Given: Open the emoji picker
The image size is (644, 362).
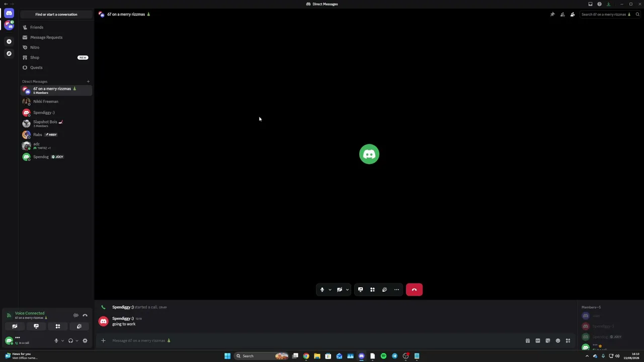Looking at the screenshot, I should (x=558, y=341).
